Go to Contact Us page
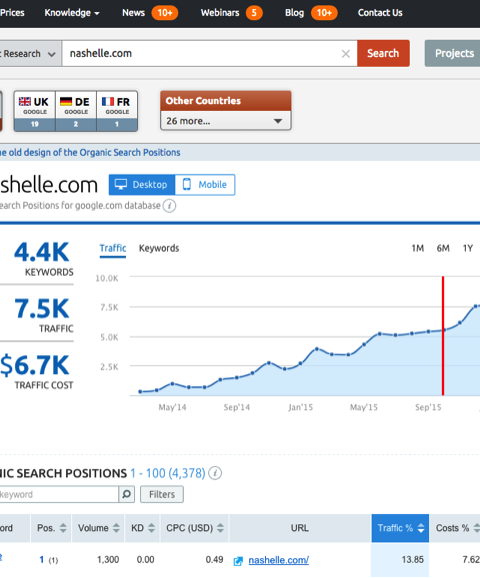This screenshot has width=480, height=578. click(380, 13)
